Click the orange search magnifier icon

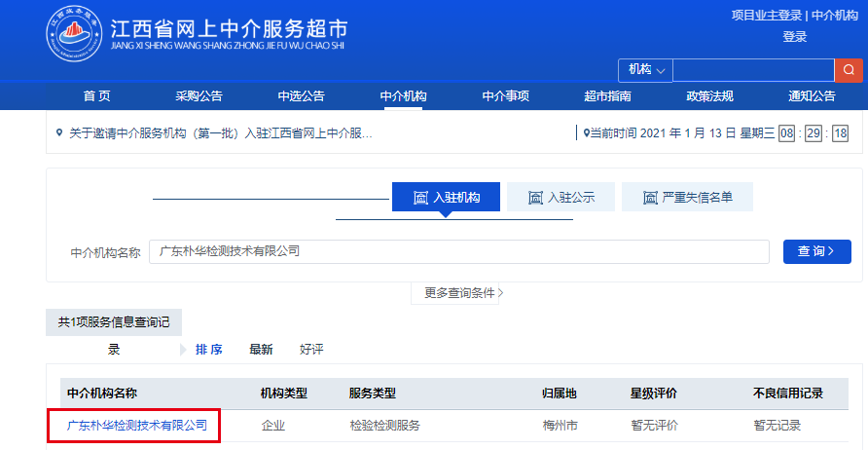click(x=849, y=70)
